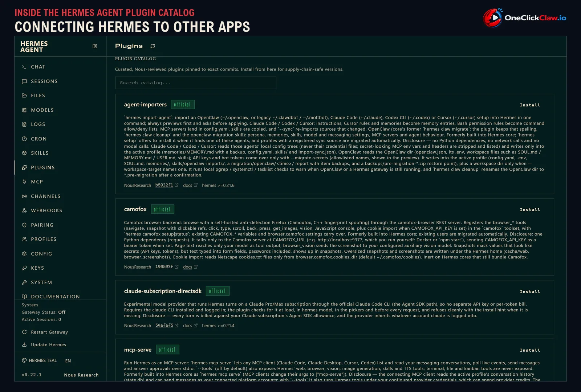Install the camofox plugin

pyautogui.click(x=530, y=209)
